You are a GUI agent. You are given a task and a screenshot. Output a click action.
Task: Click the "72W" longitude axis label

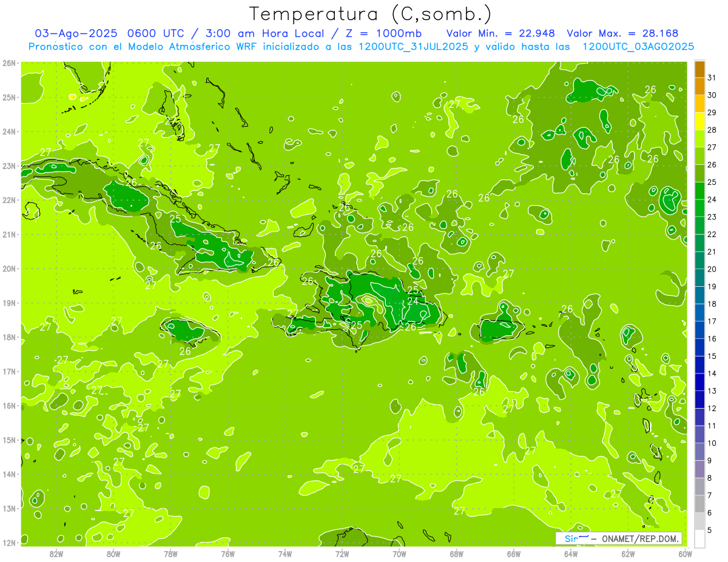coord(342,554)
